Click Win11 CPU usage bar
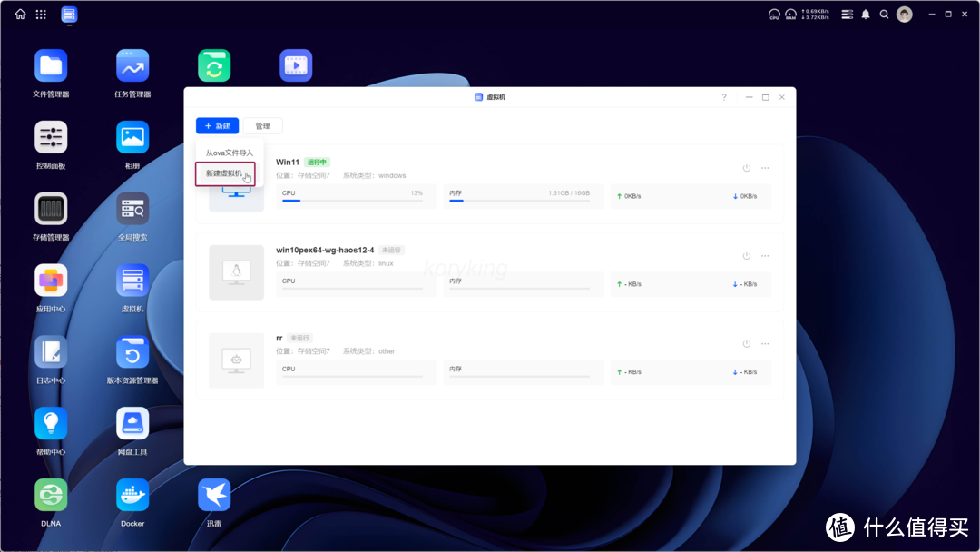The width and height of the screenshot is (980, 552). 352,201
